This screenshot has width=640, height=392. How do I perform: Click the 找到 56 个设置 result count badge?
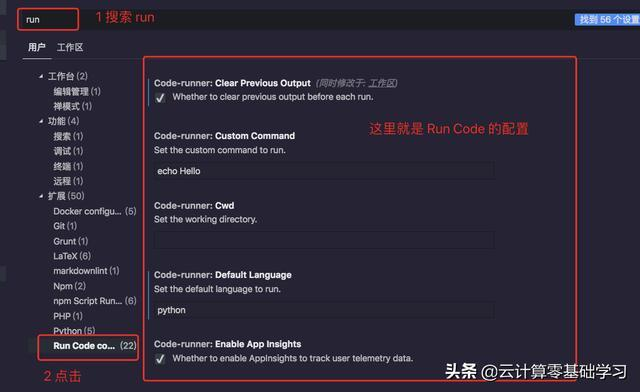pos(607,20)
